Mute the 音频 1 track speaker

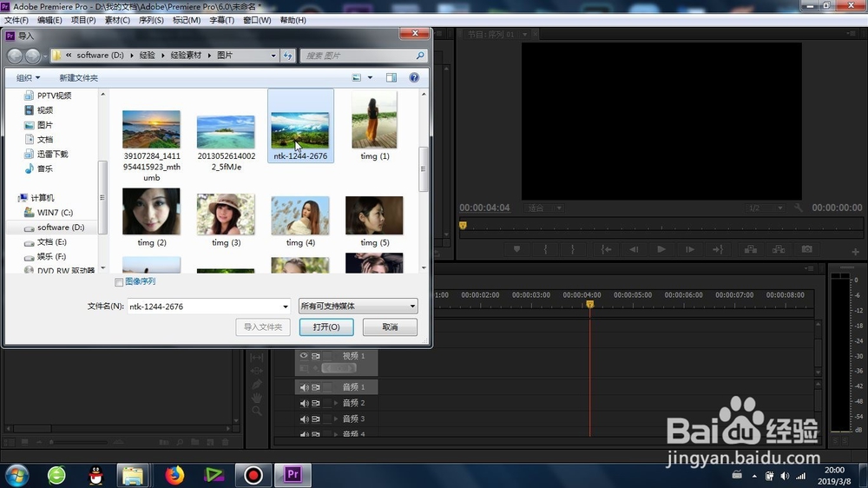[304, 387]
